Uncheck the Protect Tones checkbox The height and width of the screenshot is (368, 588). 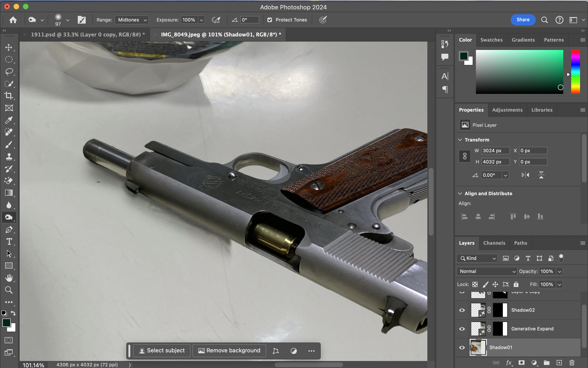coord(270,20)
